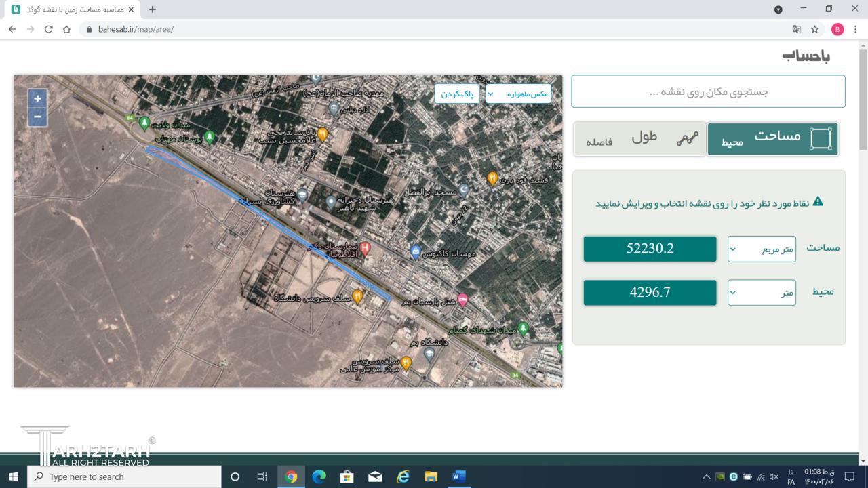Click the Abolfazl mosque map marker
The image size is (868, 488).
point(464,190)
